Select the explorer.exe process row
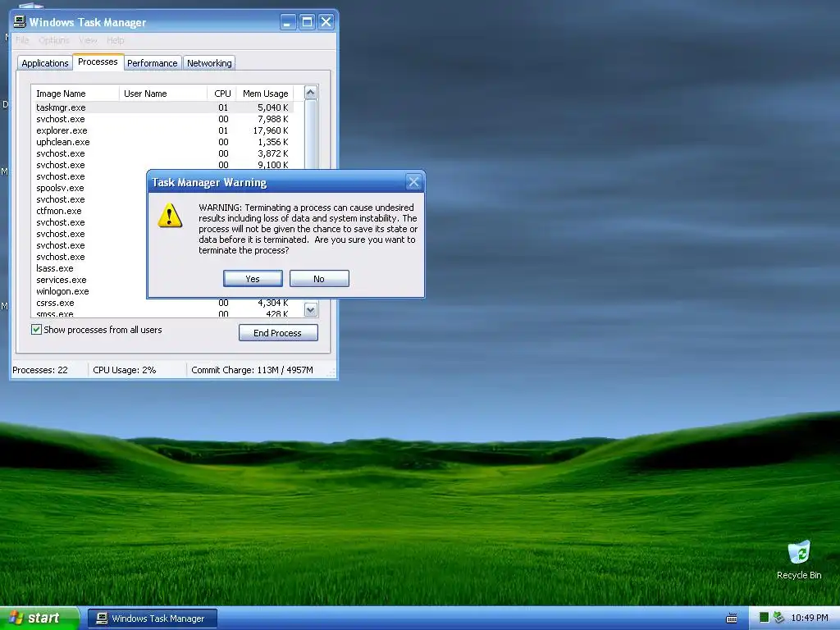Screen dimensions: 840x630 click(x=162, y=130)
